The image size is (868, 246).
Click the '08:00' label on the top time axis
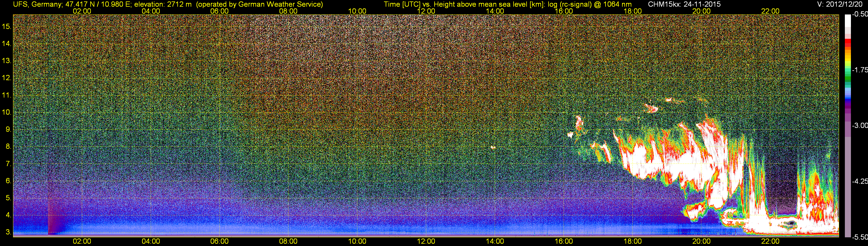click(288, 11)
